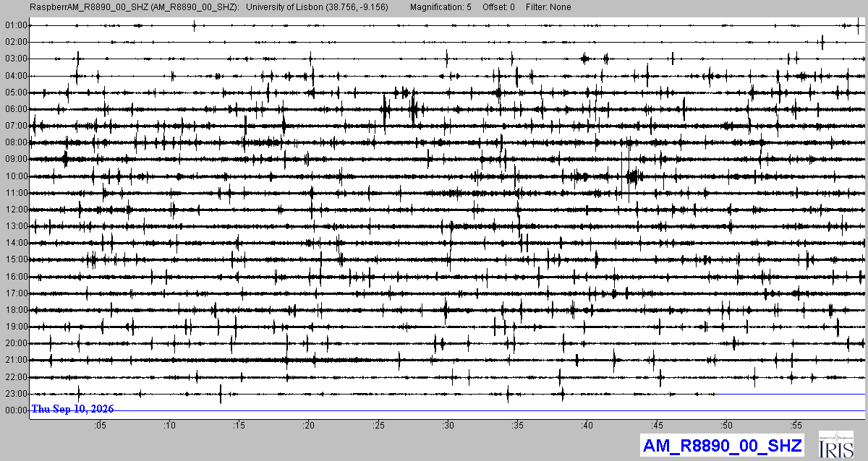Click the Filter: None header text
Viewport: 868px width, 461px height.
pos(548,7)
